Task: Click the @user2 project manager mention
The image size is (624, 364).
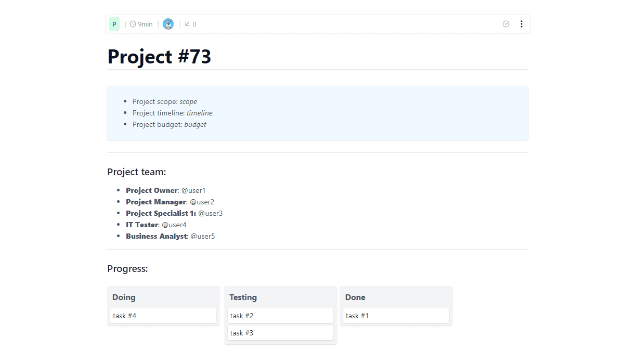Action: tap(202, 202)
